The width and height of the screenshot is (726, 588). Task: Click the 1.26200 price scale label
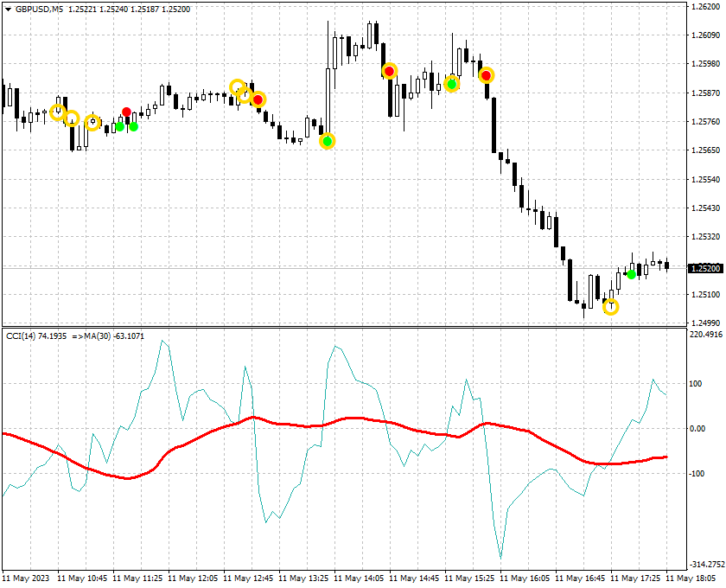coord(705,7)
